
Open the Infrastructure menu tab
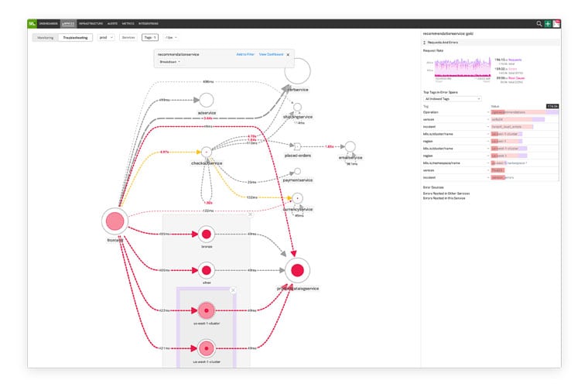[91, 24]
